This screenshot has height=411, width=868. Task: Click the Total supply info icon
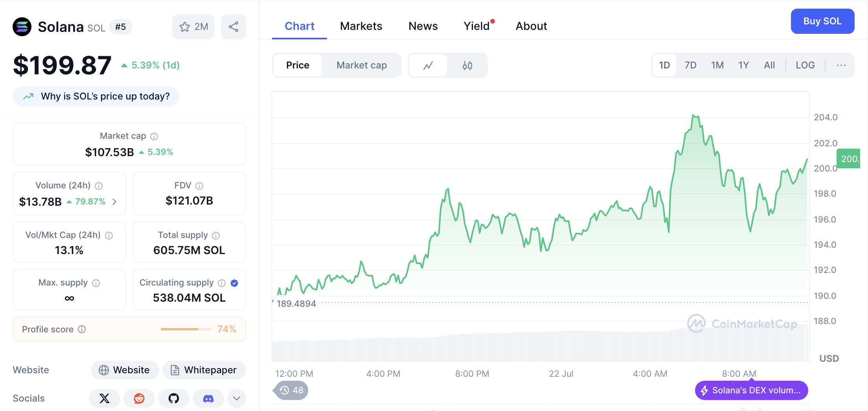point(216,236)
